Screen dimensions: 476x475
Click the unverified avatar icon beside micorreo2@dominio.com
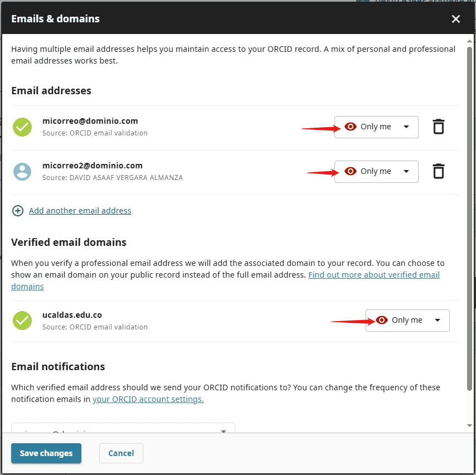pos(22,171)
